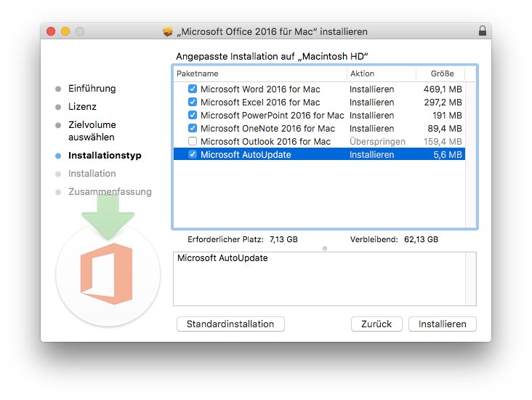This screenshot has width=532, height=400.
Task: Click the split-view divider handle dot
Action: (325, 249)
